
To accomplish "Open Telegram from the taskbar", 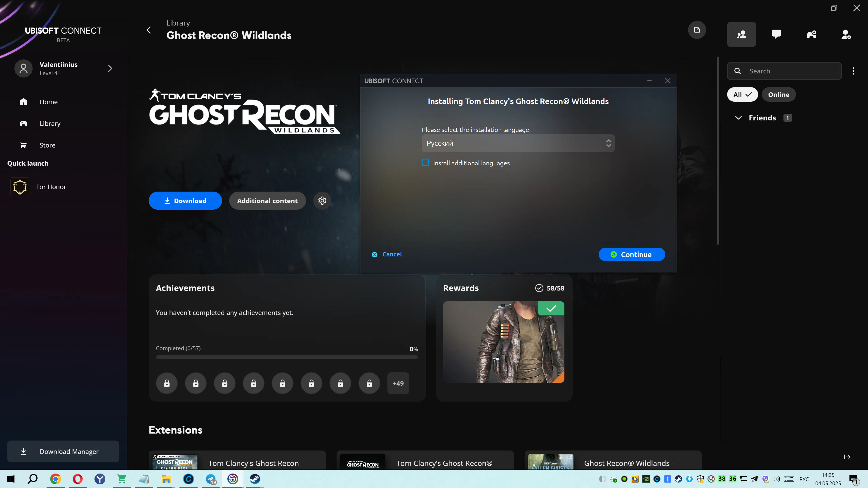I will click(x=211, y=479).
